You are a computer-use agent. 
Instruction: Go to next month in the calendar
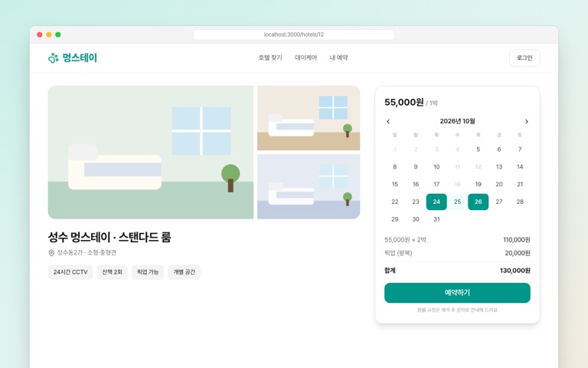pos(527,121)
